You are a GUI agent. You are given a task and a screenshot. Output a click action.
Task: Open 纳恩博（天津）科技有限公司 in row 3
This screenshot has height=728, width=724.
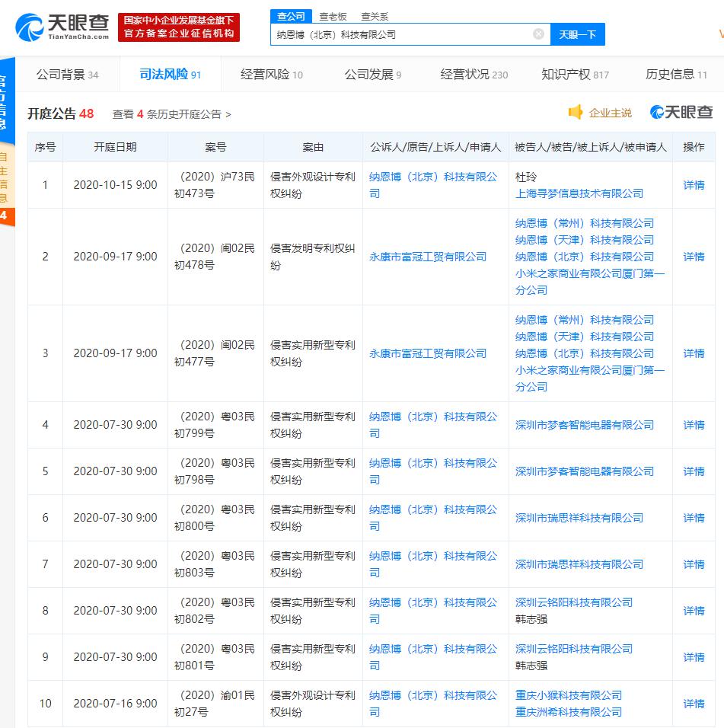coord(585,337)
